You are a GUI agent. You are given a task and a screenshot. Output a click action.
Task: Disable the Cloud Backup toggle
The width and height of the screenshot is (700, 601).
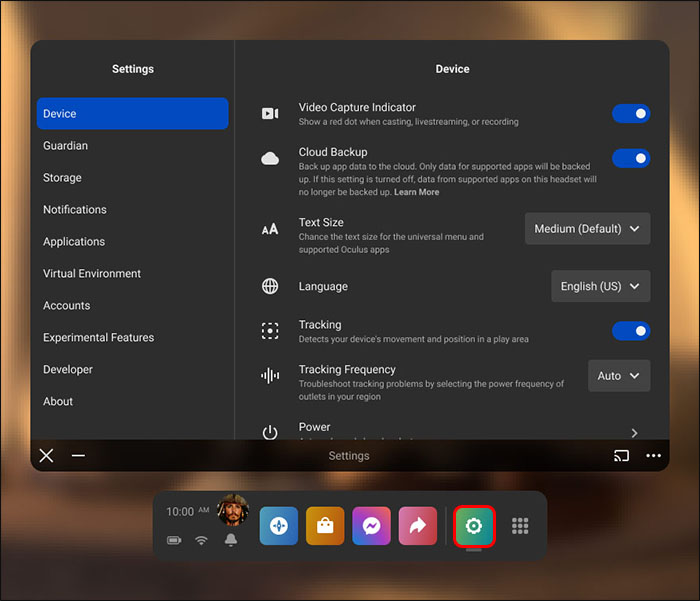[631, 158]
